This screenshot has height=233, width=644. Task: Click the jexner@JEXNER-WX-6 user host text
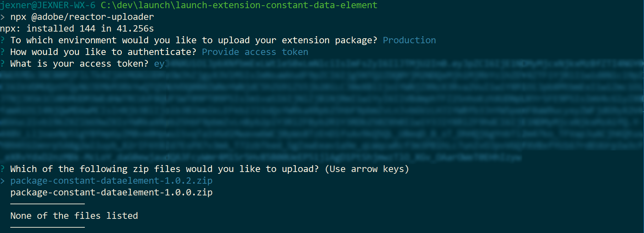pyautogui.click(x=48, y=5)
